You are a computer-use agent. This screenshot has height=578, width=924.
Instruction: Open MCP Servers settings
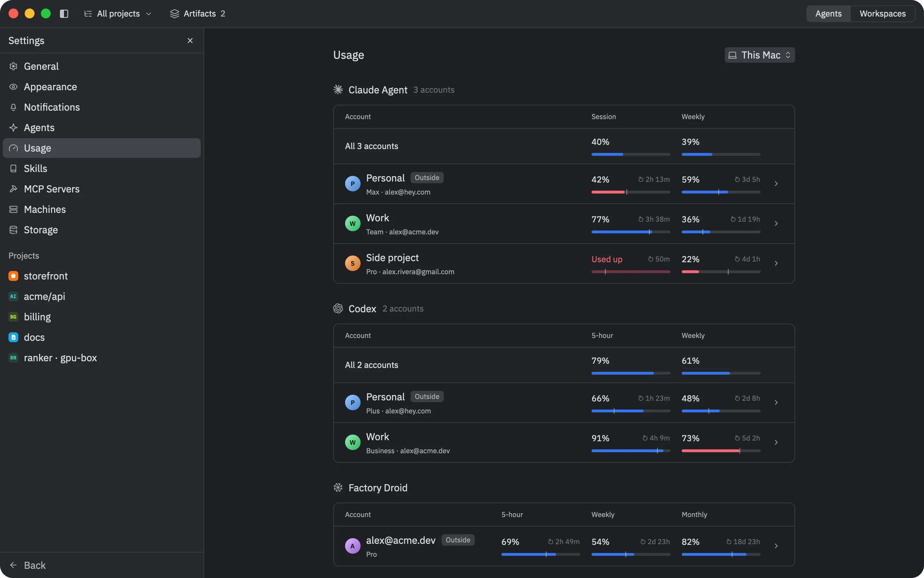click(x=101, y=189)
